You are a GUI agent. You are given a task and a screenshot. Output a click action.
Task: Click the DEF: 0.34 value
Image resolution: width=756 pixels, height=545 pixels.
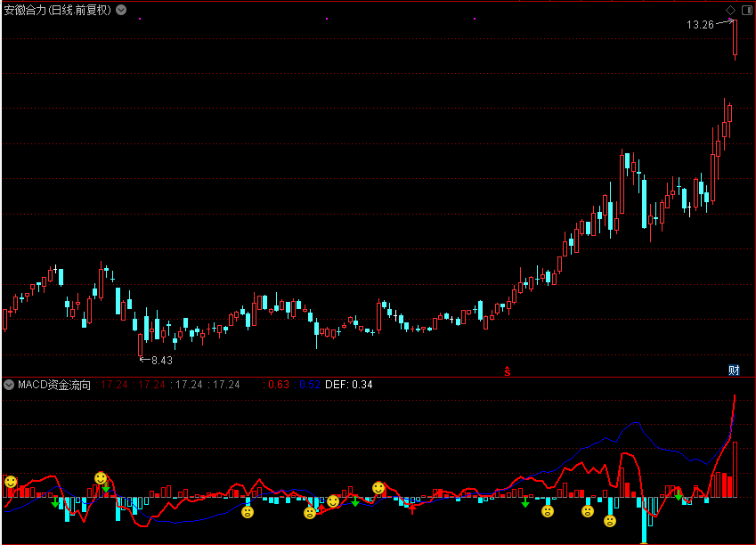pos(348,385)
